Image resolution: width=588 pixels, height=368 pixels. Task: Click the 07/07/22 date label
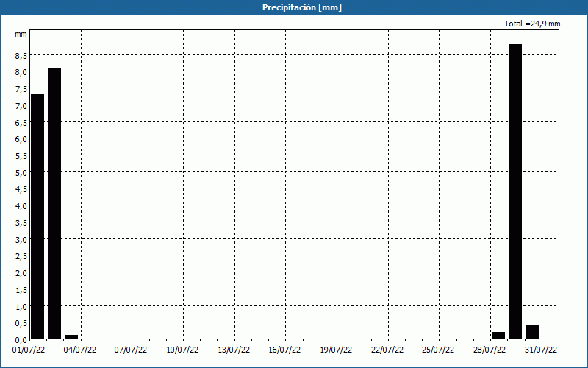pos(131,350)
